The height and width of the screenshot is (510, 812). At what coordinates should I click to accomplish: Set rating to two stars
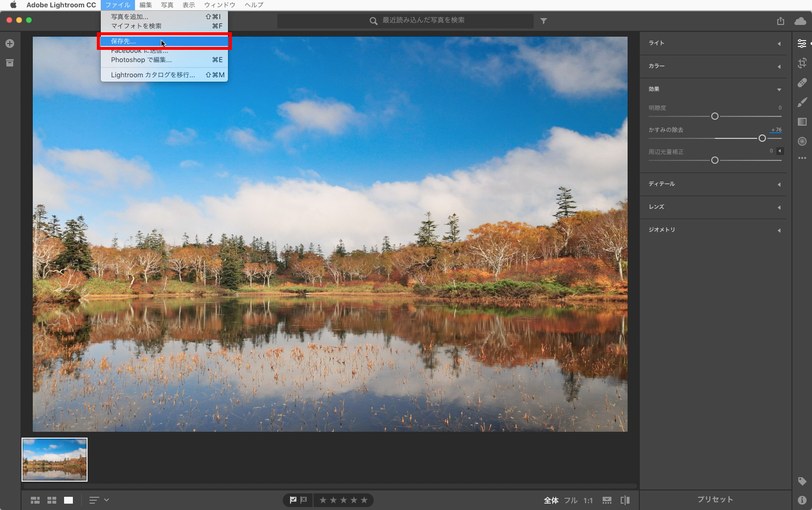[x=333, y=500]
